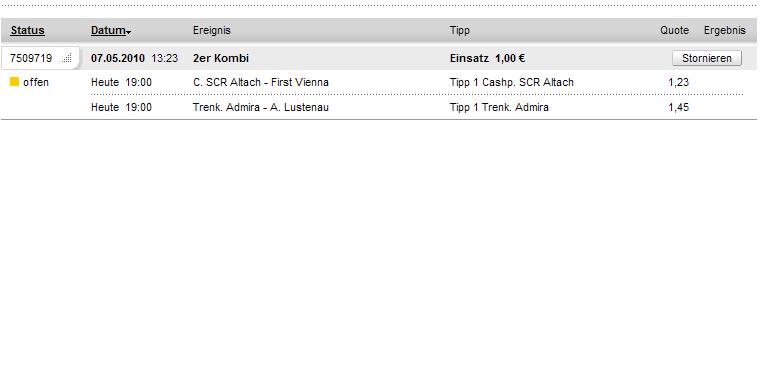Viewport: 763px width, 384px height.
Task: Click the Tipp column header
Action: 459,30
